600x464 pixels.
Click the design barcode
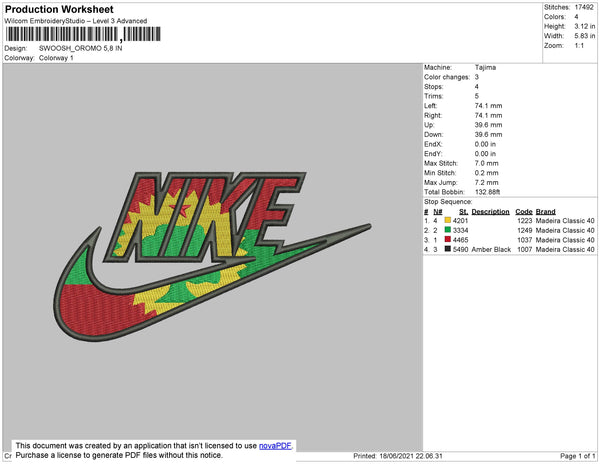[83, 34]
